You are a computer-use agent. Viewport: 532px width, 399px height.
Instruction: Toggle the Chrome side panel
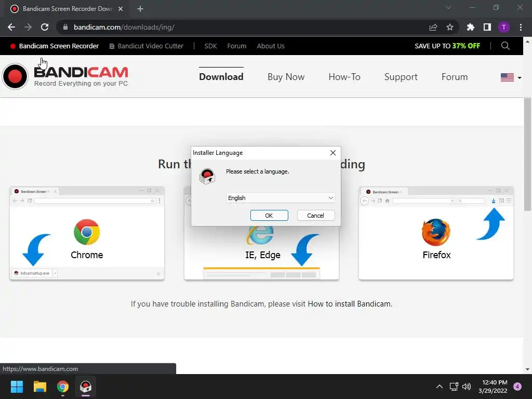pos(487,27)
